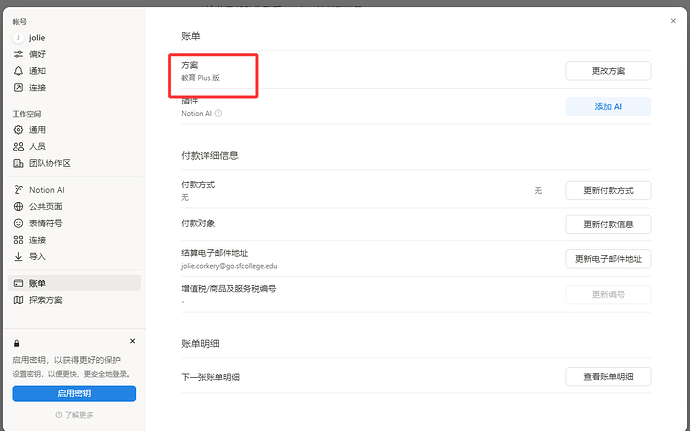This screenshot has width=690, height=431.
Task: Click the notification bell icon
Action: point(18,71)
